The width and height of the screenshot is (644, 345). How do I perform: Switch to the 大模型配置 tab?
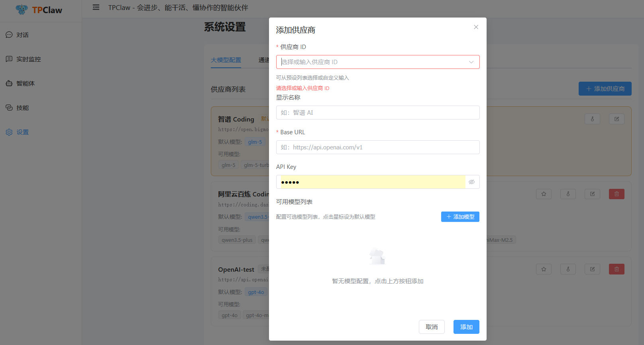pos(226,60)
